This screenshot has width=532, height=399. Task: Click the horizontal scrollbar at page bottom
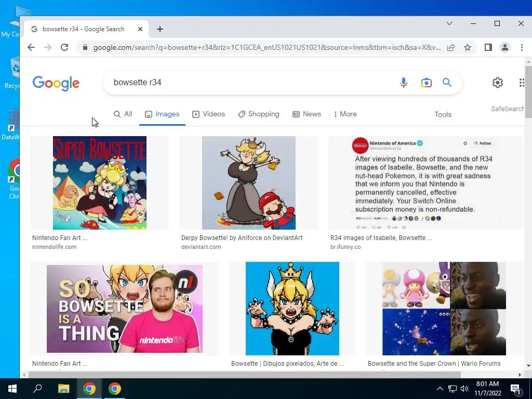pyautogui.click(x=244, y=375)
